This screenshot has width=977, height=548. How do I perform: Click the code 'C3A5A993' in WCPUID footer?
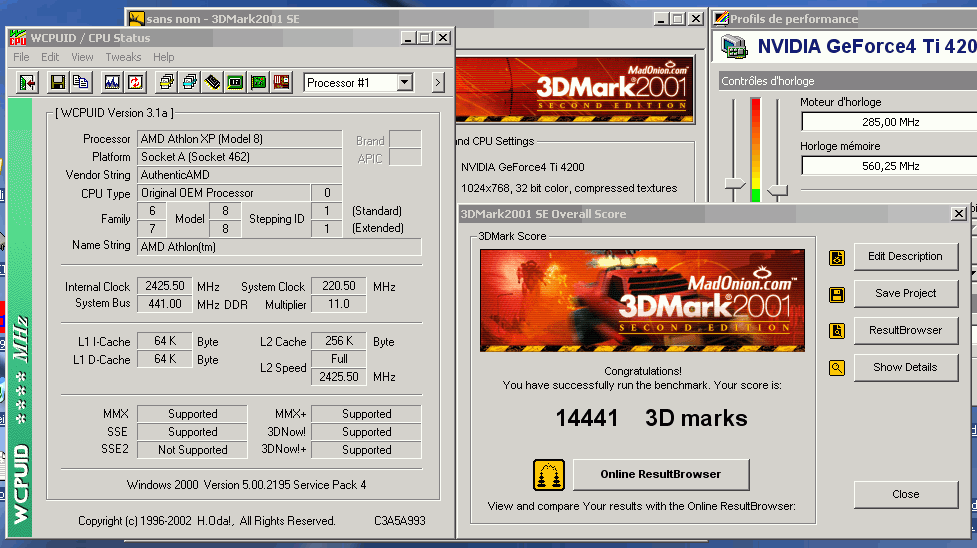[x=400, y=521]
